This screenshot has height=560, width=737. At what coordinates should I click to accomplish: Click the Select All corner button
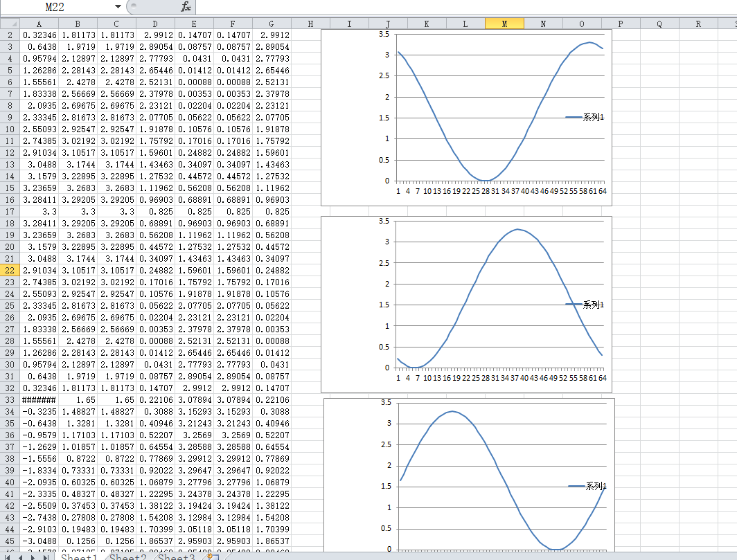(x=10, y=24)
